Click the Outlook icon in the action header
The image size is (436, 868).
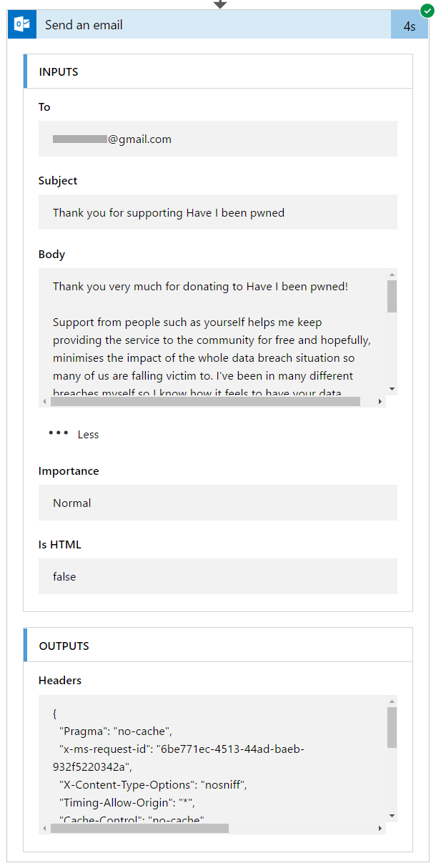coord(22,25)
